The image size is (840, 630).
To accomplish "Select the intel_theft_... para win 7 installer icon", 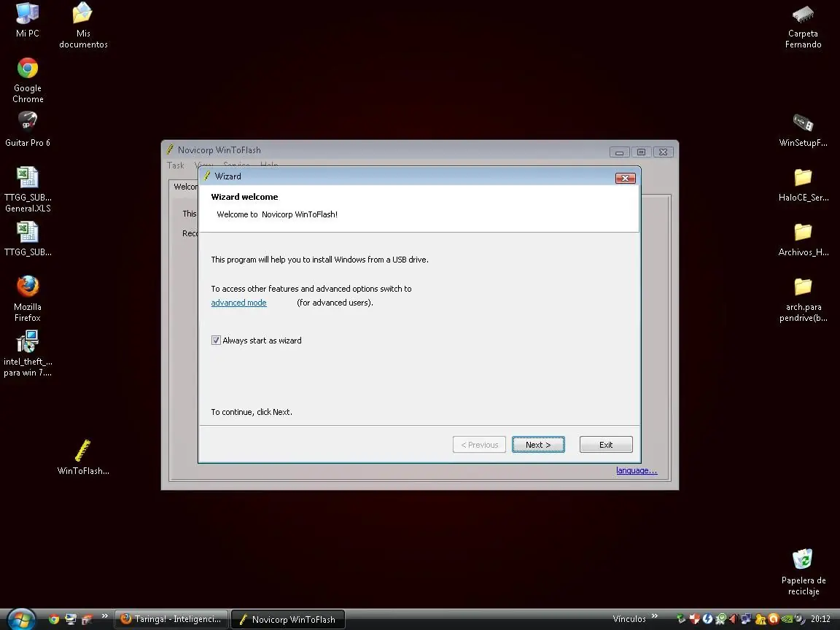I will pyautogui.click(x=28, y=354).
